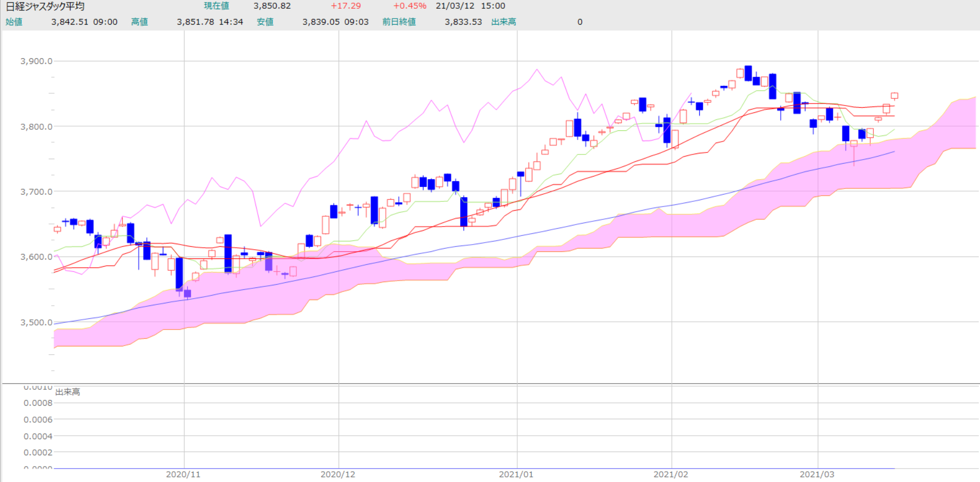Select the 14:34 high time
Screen dimensions: 980x482
(231, 22)
